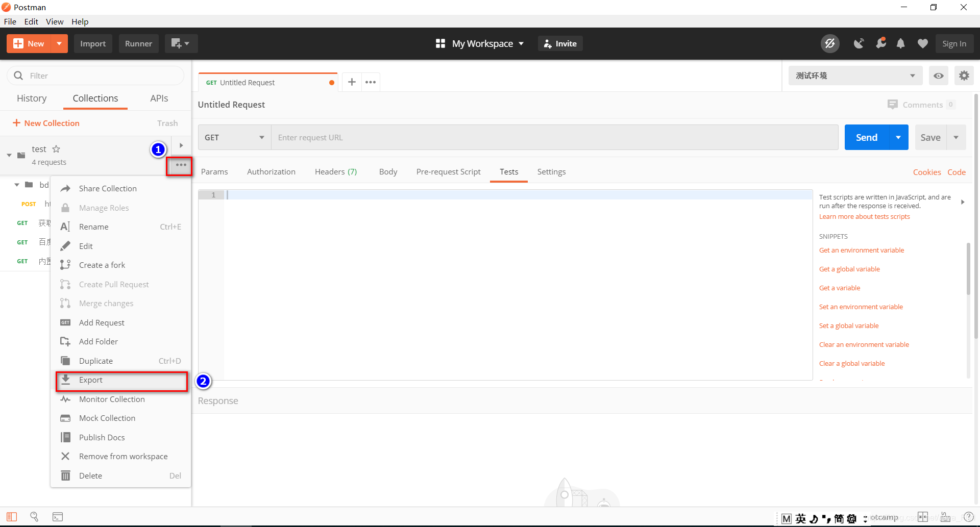Open the new window/tab toolbar icon
980x527 pixels.
[x=181, y=44]
